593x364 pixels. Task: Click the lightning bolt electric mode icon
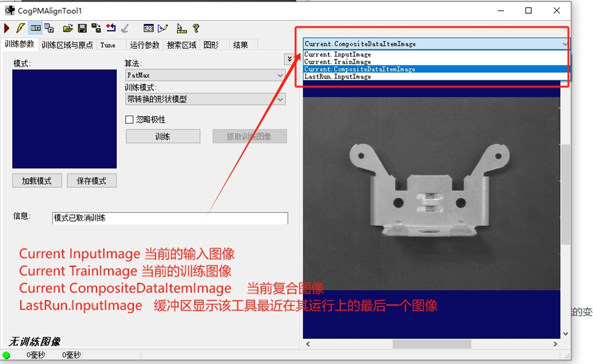click(x=20, y=28)
